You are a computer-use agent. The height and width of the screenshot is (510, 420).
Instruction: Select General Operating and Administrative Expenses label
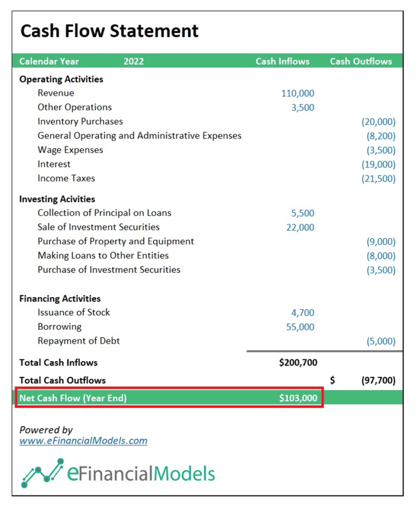coord(140,135)
